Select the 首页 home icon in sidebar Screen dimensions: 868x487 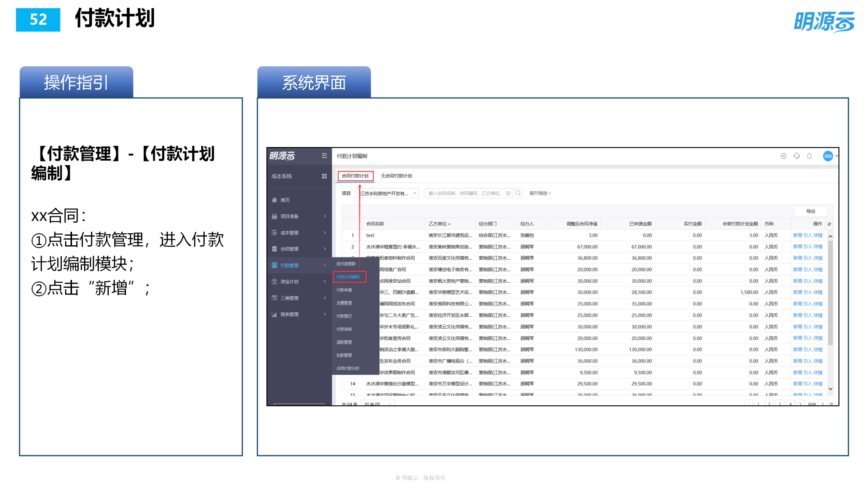coord(274,200)
